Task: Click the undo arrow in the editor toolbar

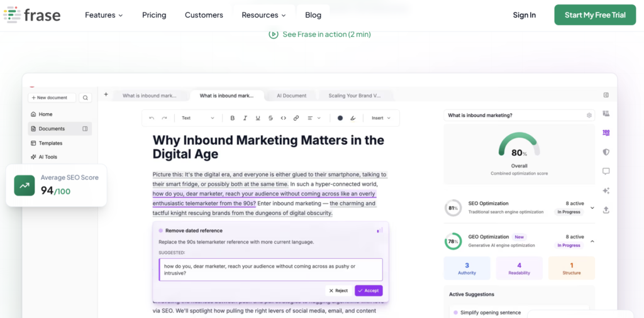Action: click(x=152, y=118)
